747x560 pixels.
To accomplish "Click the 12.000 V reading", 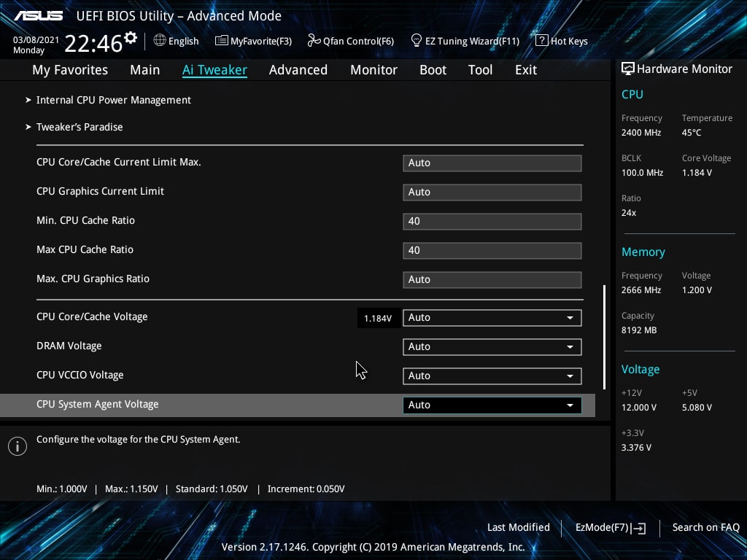I will click(x=639, y=408).
